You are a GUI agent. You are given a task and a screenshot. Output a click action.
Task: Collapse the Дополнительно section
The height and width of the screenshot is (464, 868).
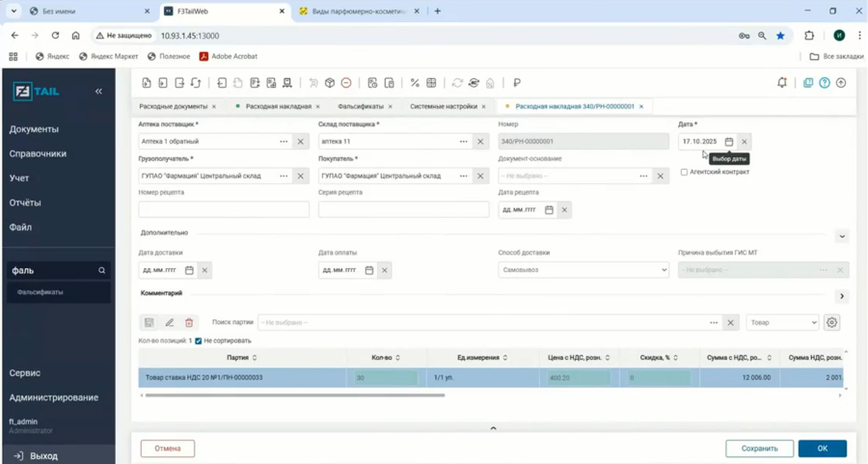[841, 236]
